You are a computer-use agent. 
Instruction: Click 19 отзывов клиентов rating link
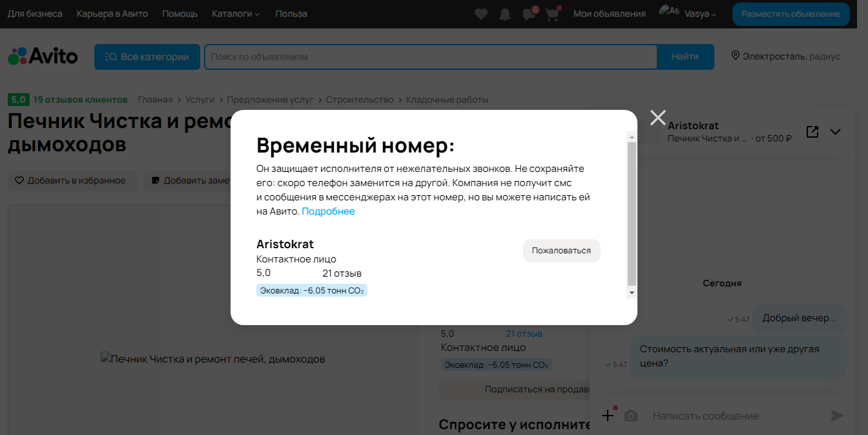click(80, 100)
